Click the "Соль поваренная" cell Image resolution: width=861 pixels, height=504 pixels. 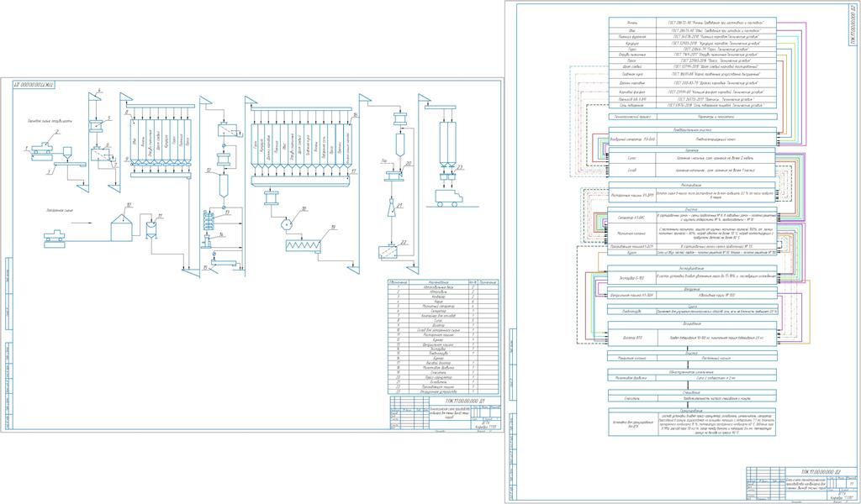coord(632,105)
